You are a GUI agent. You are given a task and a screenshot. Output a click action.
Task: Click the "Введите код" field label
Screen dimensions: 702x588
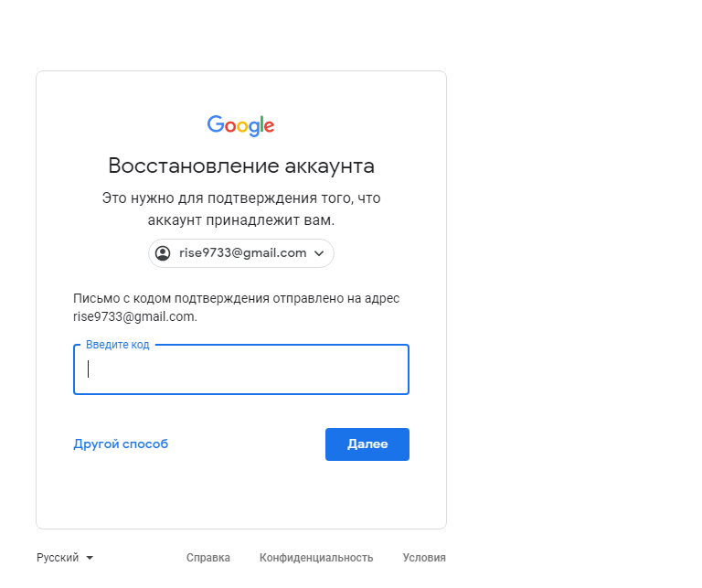click(x=117, y=345)
